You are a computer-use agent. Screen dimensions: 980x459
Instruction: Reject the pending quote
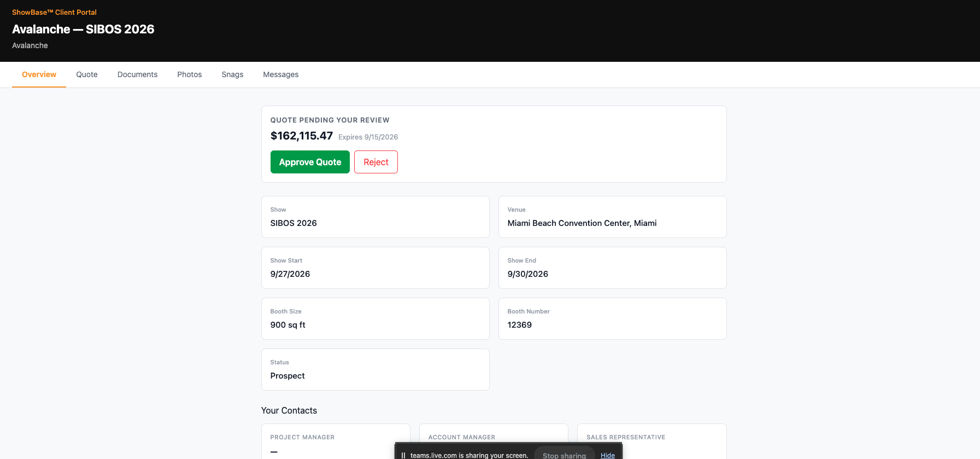[376, 162]
